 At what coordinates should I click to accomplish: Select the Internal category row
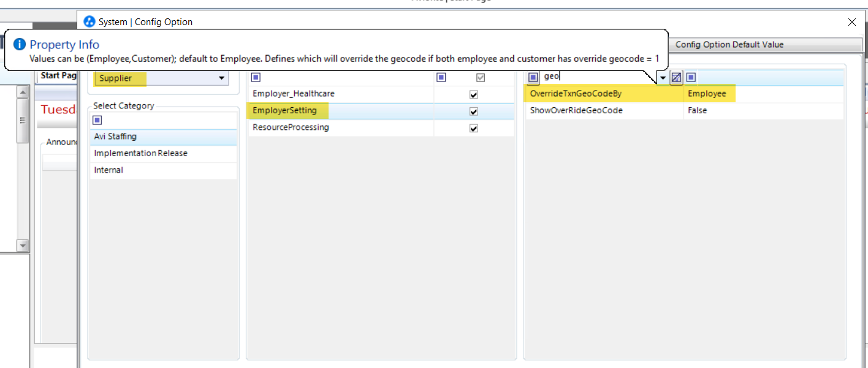108,170
